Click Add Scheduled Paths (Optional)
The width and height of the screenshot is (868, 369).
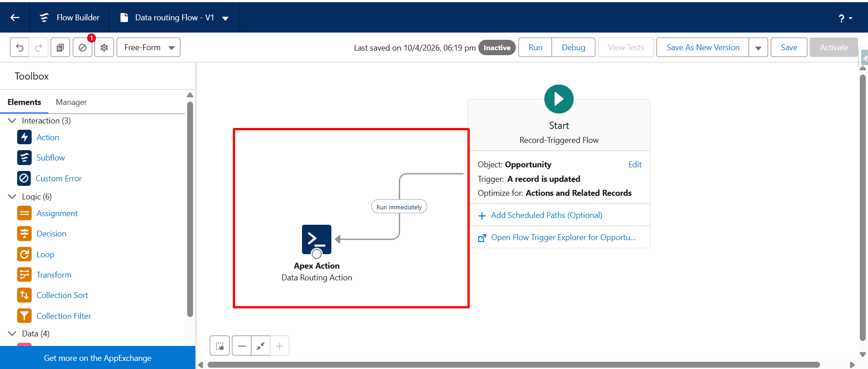(x=547, y=215)
